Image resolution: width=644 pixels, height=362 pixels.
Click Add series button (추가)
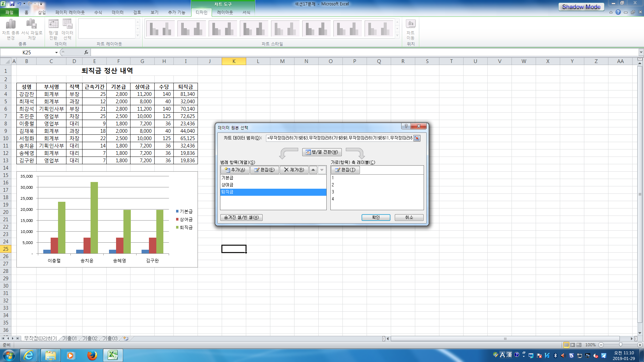(x=235, y=170)
